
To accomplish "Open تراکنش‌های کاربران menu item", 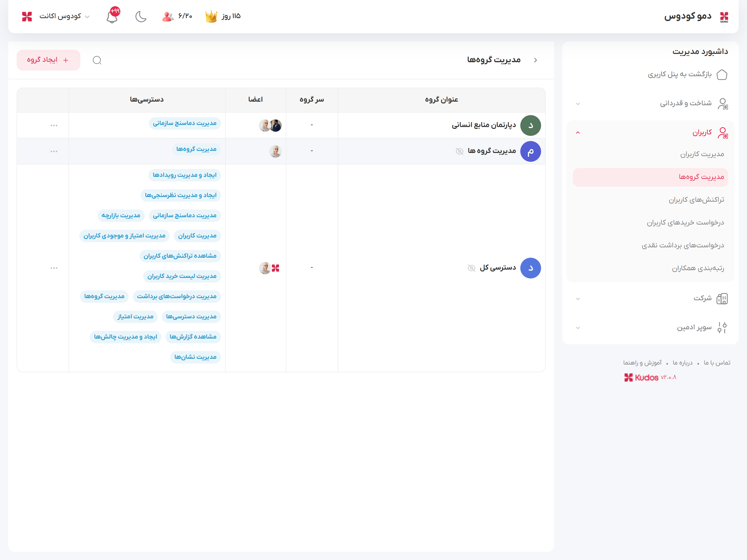I will tap(696, 200).
